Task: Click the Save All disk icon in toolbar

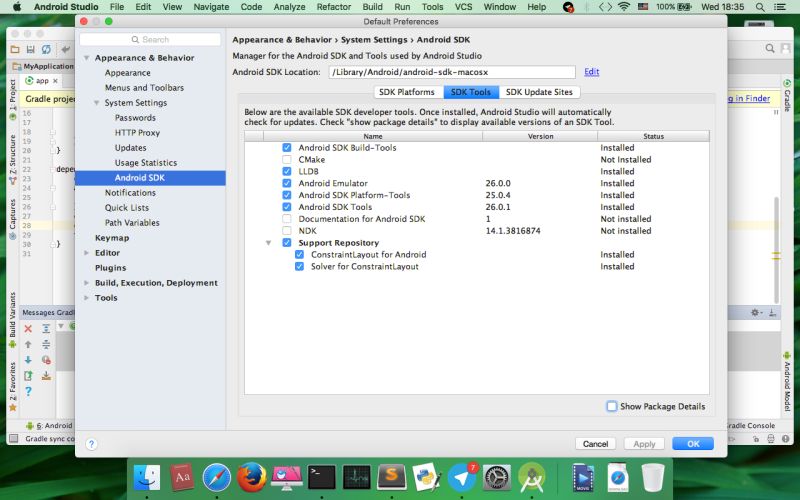Action: click(x=31, y=49)
